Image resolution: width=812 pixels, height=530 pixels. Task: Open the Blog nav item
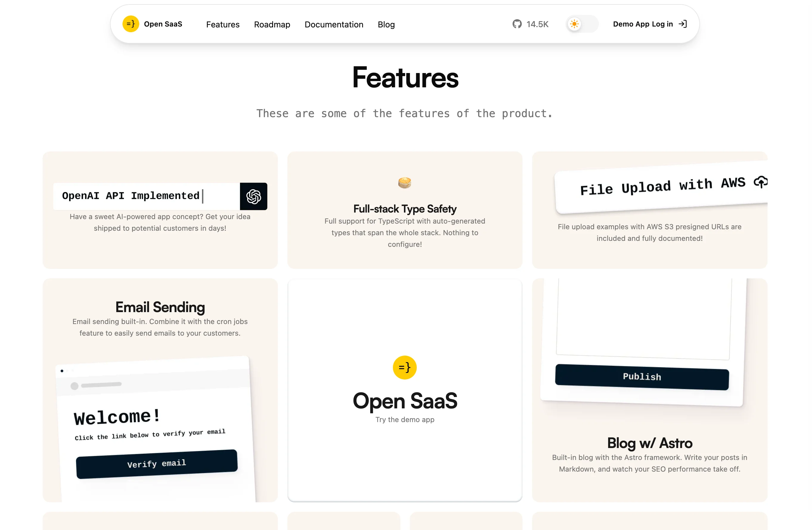[386, 24]
